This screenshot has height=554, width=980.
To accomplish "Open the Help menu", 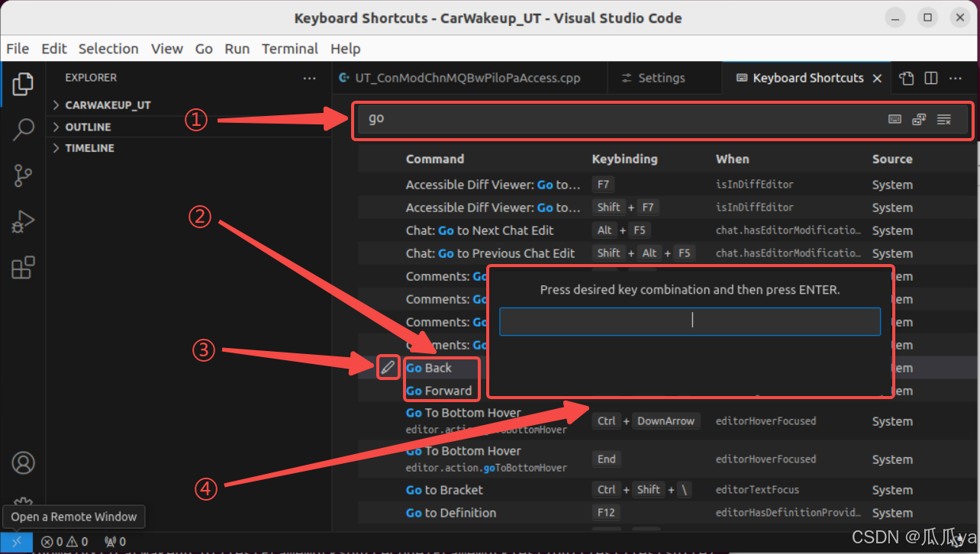I will click(x=346, y=49).
